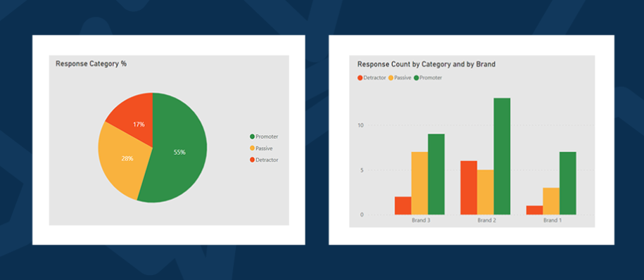This screenshot has width=644, height=280.
Task: Click Brand 2 red Detractor bar
Action: [x=469, y=188]
